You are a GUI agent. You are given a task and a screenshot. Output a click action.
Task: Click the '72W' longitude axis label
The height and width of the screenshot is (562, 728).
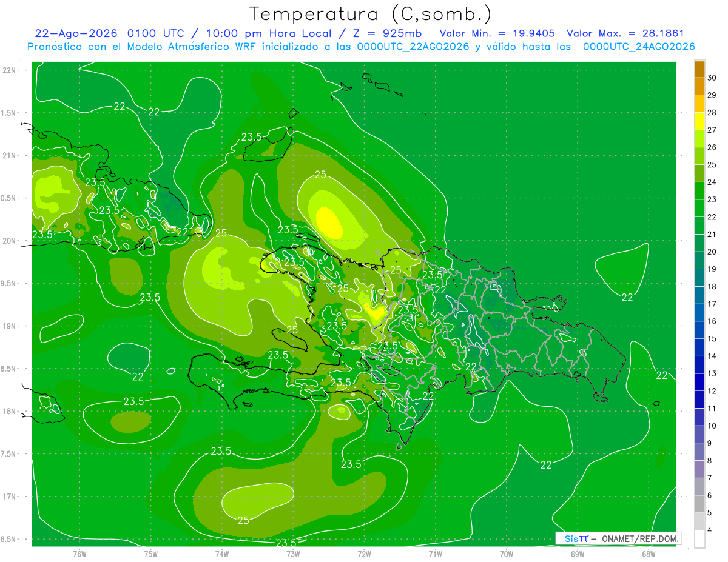(x=364, y=554)
